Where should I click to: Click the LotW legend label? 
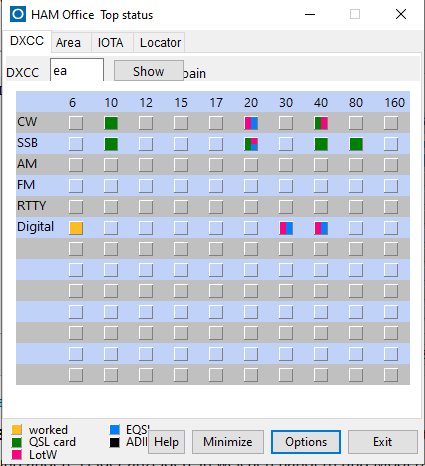pos(43,455)
